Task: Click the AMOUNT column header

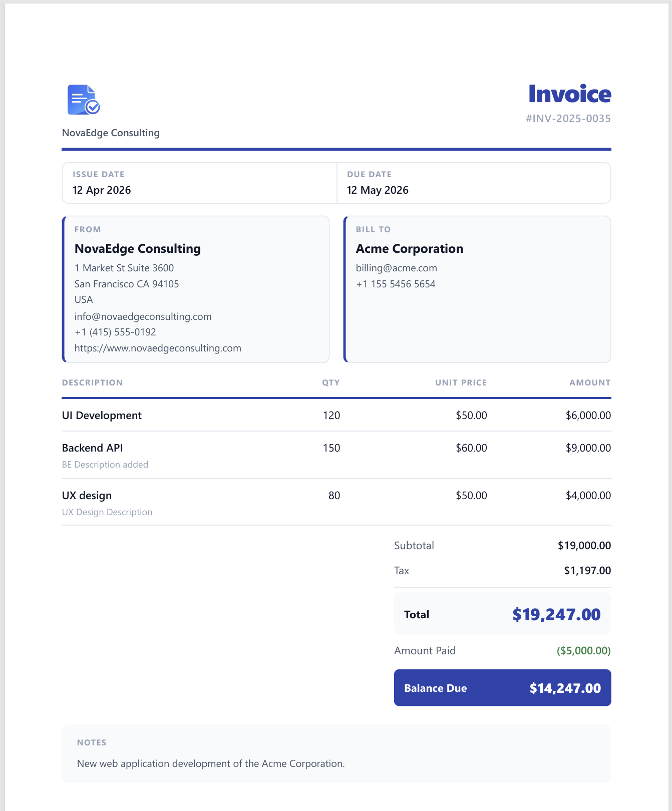Action: pos(590,382)
